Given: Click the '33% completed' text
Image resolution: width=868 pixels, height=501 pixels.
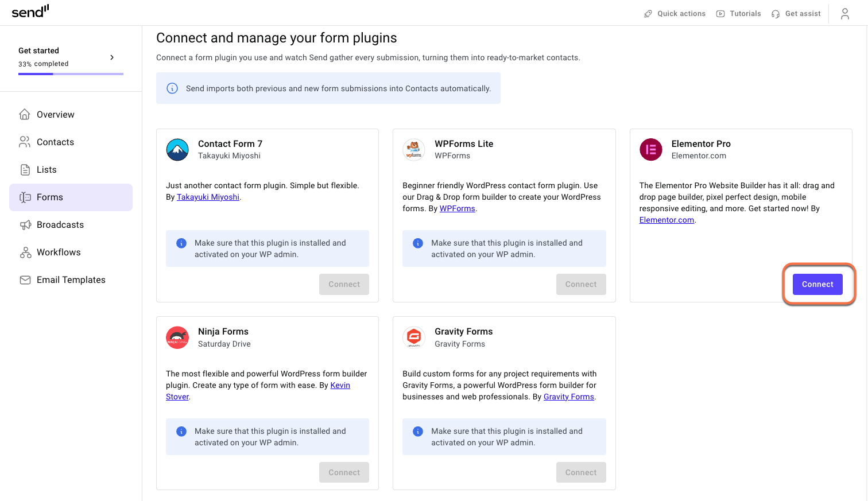Looking at the screenshot, I should 44,64.
